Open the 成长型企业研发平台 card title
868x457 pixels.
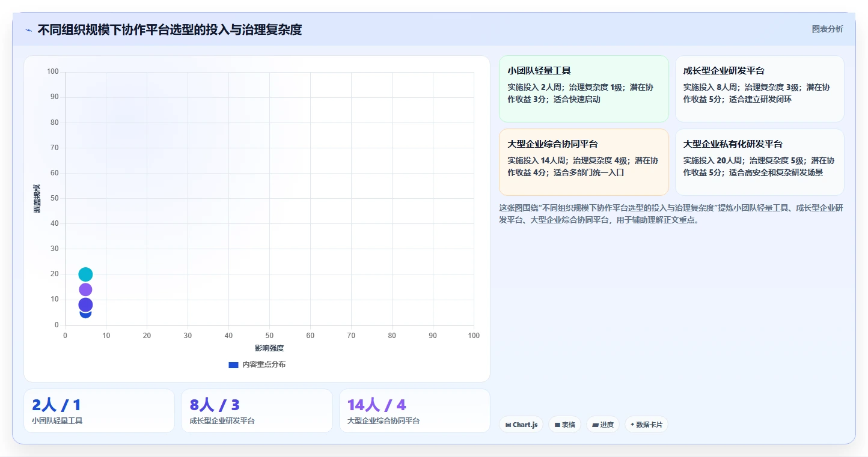[724, 70]
